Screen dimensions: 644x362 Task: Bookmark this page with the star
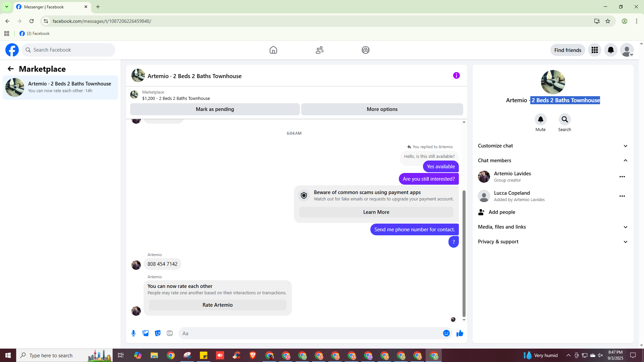click(608, 21)
